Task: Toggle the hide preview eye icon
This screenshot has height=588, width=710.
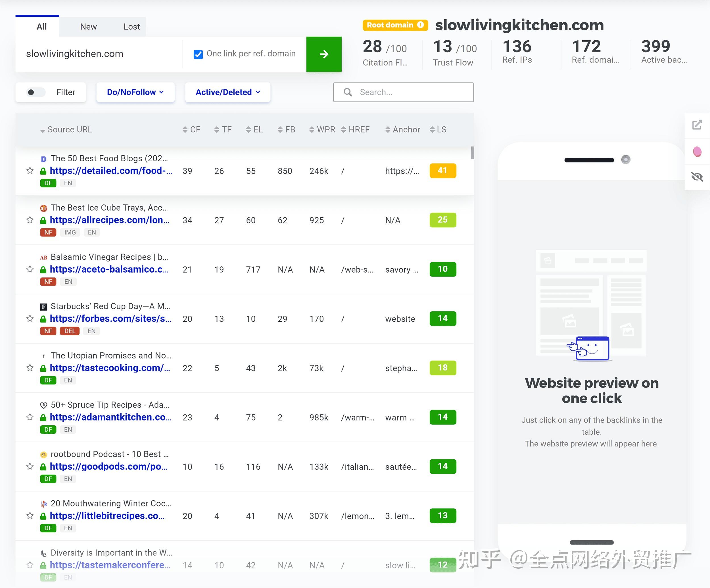Action: [x=697, y=177]
